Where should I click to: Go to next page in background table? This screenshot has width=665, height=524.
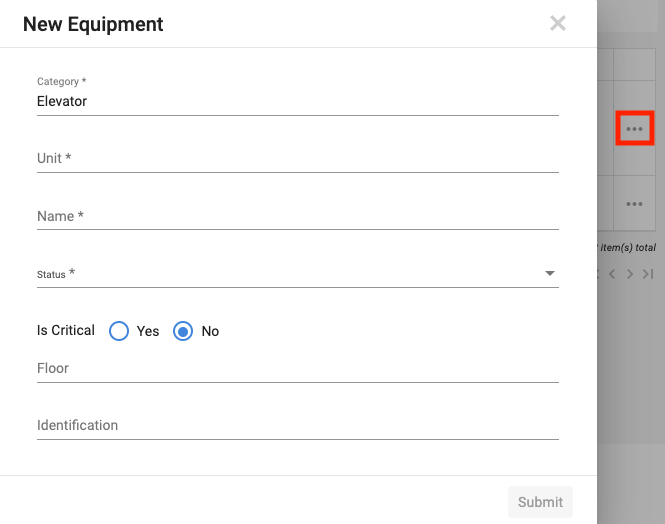point(630,274)
